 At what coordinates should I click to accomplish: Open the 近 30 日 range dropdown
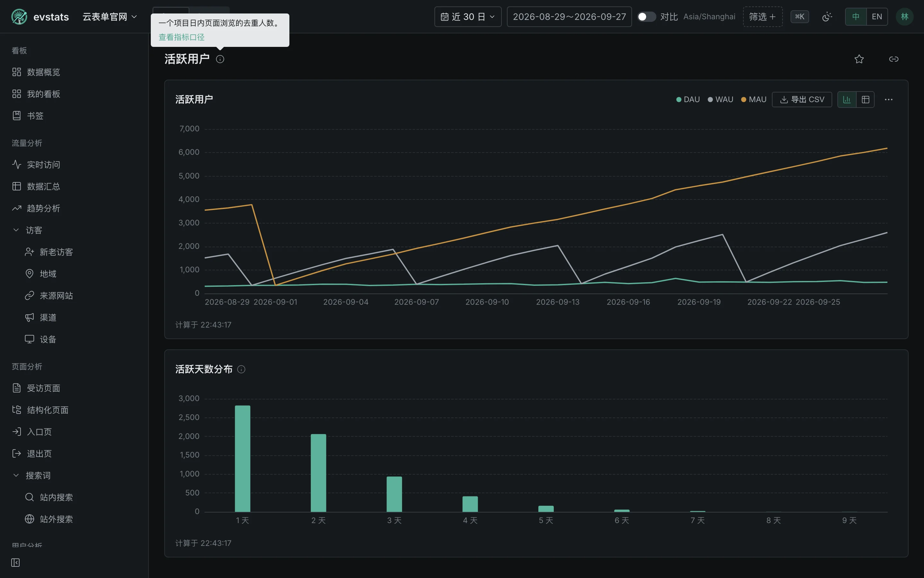pos(468,17)
